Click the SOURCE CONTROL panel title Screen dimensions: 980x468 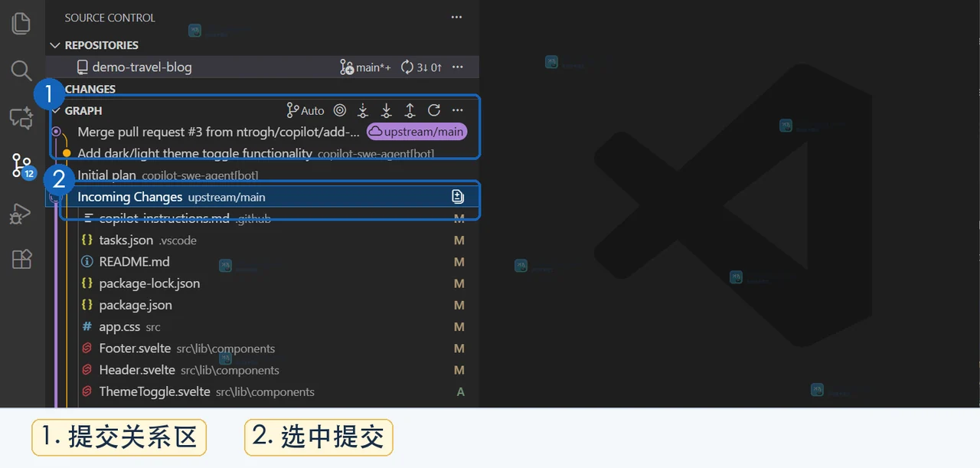point(109,18)
